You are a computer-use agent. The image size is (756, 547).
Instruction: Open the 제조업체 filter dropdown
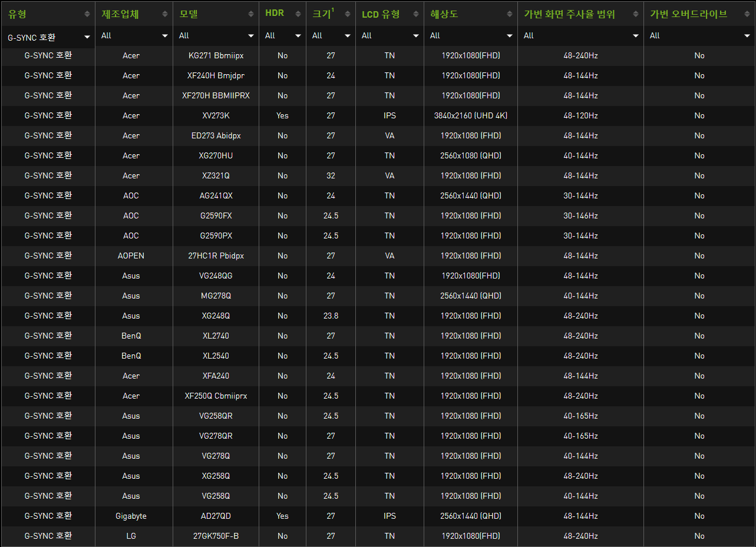134,36
